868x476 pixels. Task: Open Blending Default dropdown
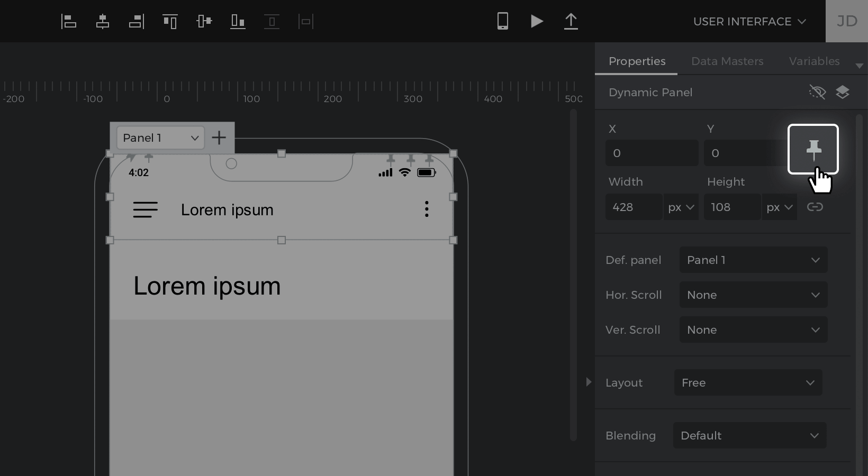(x=749, y=435)
